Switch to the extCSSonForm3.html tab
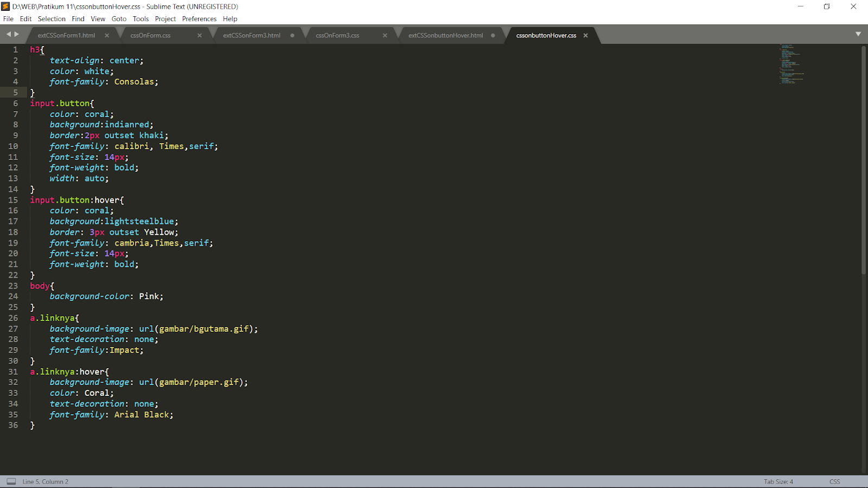This screenshot has width=868, height=488. coord(252,35)
